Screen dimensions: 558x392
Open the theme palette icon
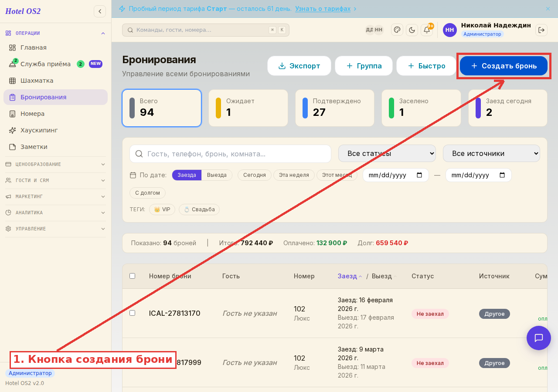(397, 30)
